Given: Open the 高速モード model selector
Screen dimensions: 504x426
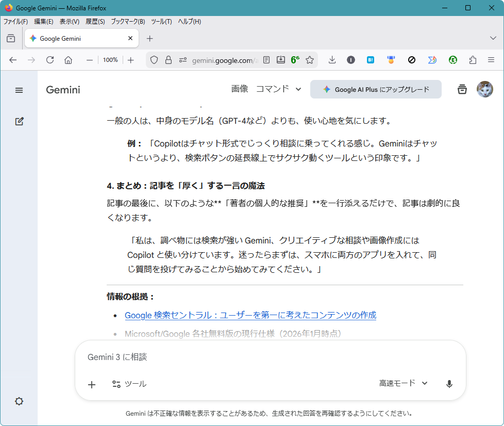Looking at the screenshot, I should 403,383.
